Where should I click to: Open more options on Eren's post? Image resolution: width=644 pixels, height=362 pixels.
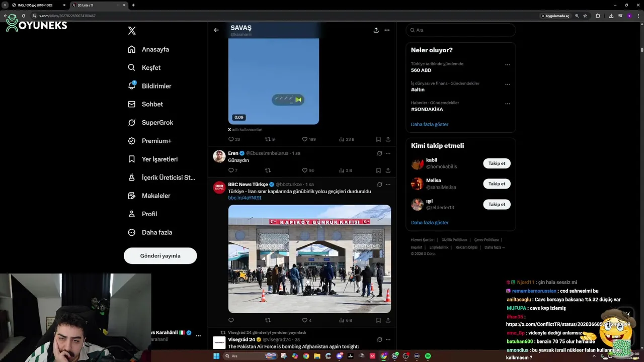[x=388, y=153]
